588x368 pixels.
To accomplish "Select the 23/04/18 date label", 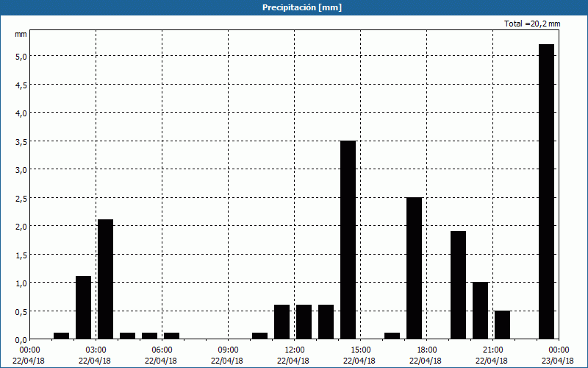I will tap(559, 361).
